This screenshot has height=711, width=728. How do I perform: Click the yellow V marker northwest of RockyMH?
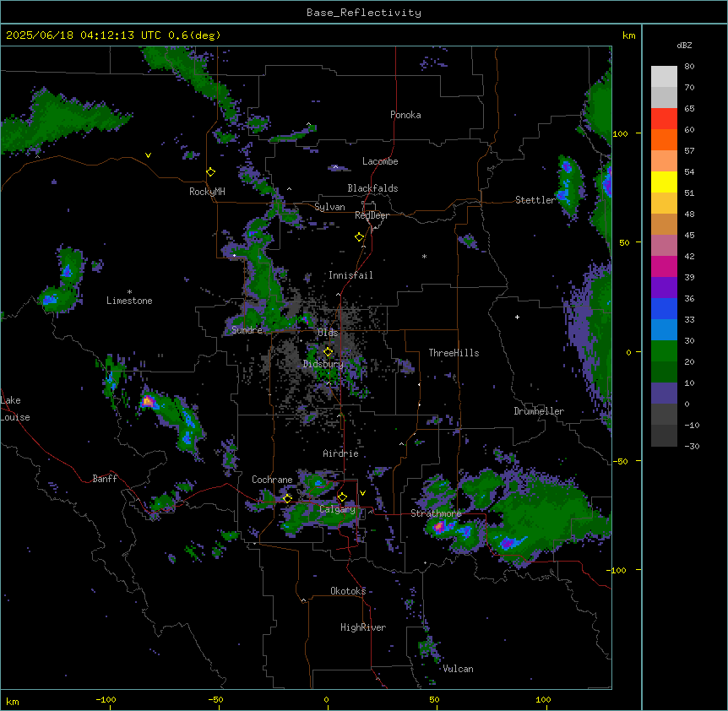coord(148,155)
